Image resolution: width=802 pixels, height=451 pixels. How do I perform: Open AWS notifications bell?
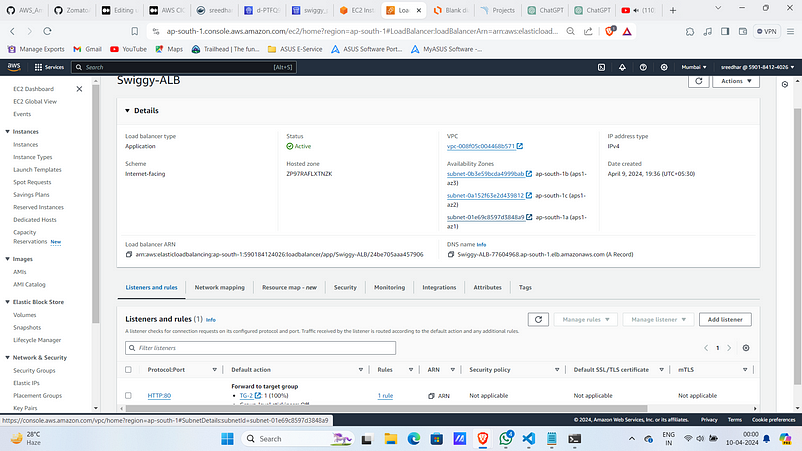tap(622, 67)
